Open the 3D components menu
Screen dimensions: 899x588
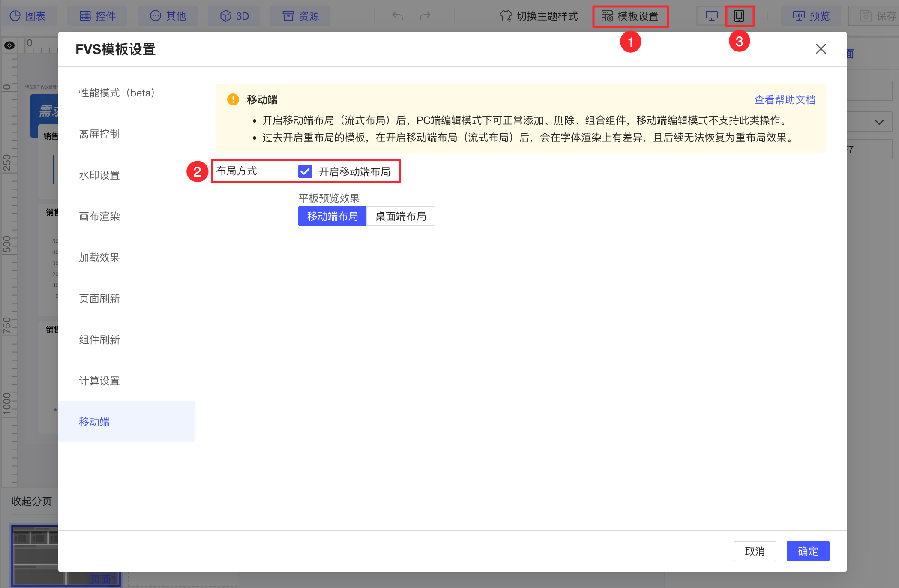point(234,16)
